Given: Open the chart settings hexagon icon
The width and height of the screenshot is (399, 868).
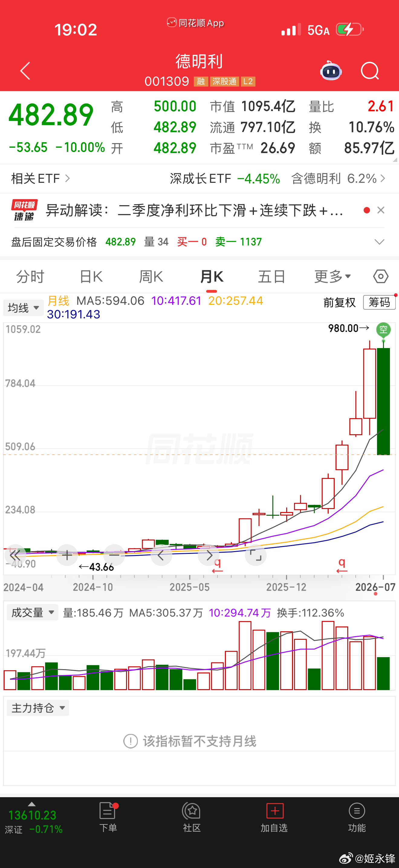Looking at the screenshot, I should point(381,277).
